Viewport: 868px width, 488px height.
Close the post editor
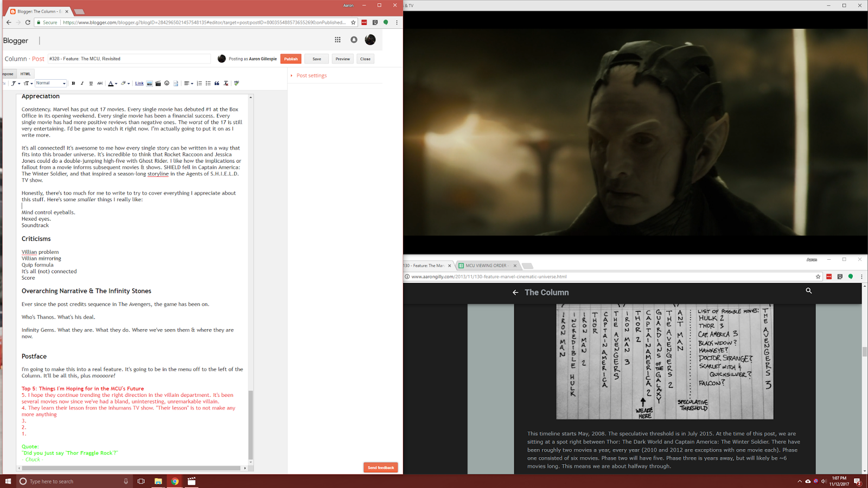(x=365, y=59)
